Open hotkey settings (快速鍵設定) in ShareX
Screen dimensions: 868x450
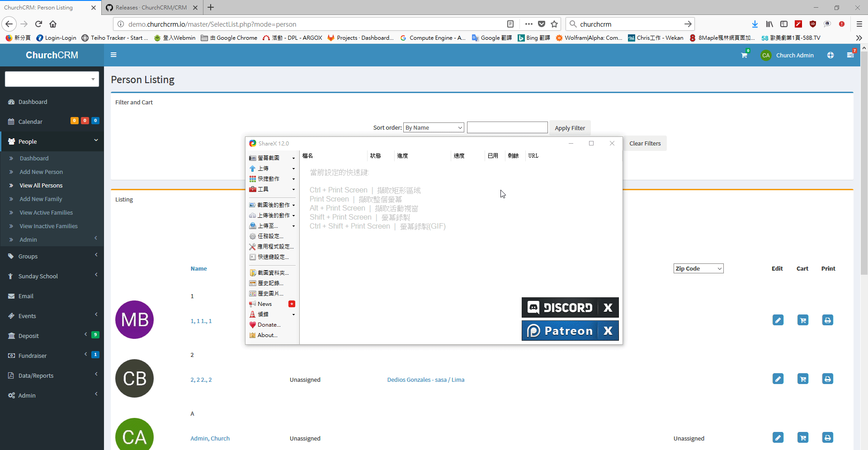271,257
